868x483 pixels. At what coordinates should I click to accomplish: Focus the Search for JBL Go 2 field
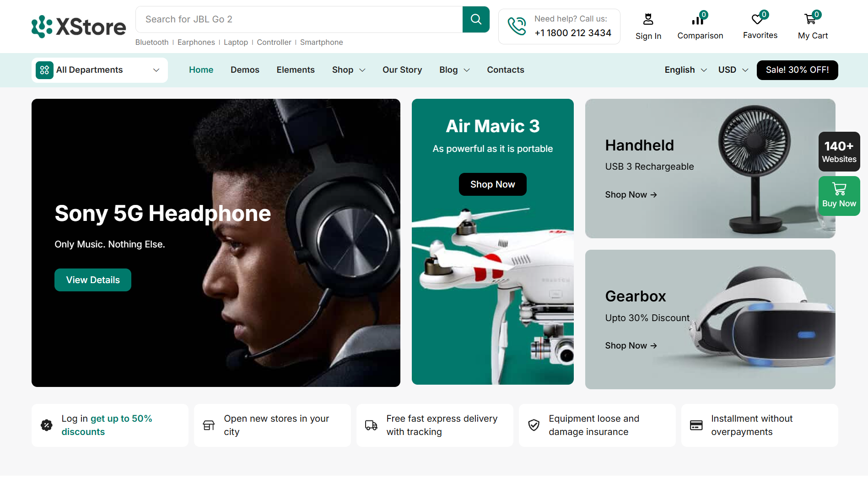click(x=299, y=19)
